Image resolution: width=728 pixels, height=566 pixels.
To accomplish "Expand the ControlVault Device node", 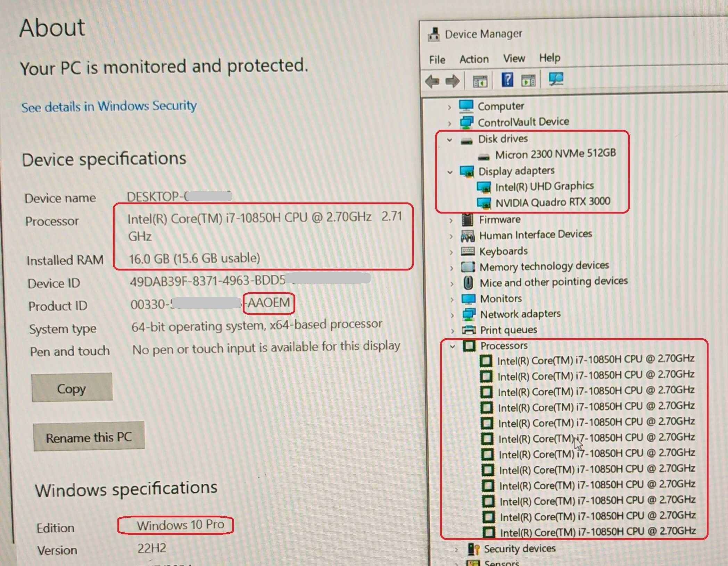I will [x=450, y=123].
